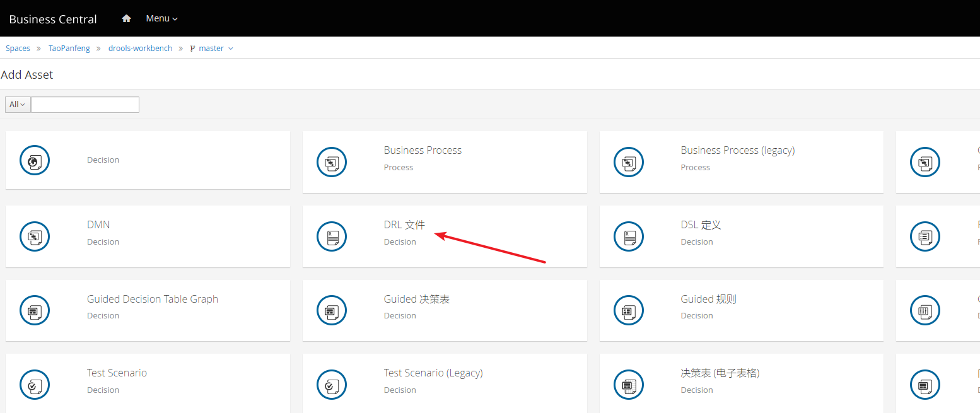The image size is (980, 413).
Task: Open the Menu dropdown in header
Action: (161, 18)
